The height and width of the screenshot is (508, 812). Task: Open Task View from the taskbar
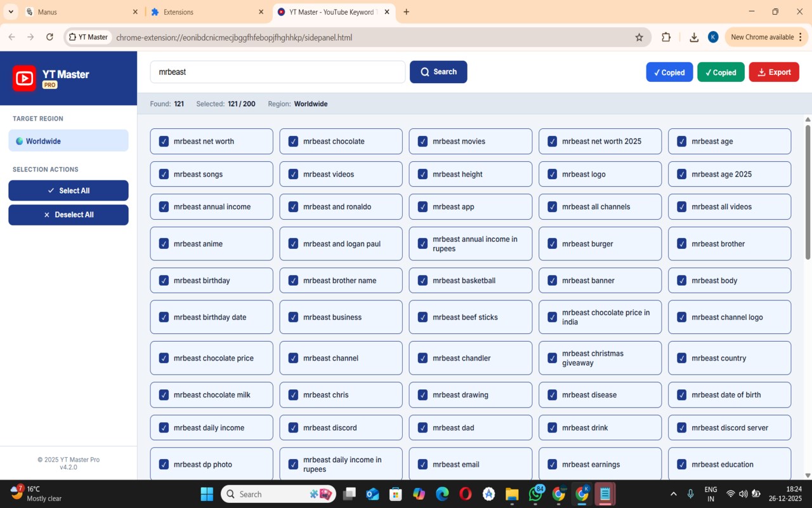tap(349, 494)
